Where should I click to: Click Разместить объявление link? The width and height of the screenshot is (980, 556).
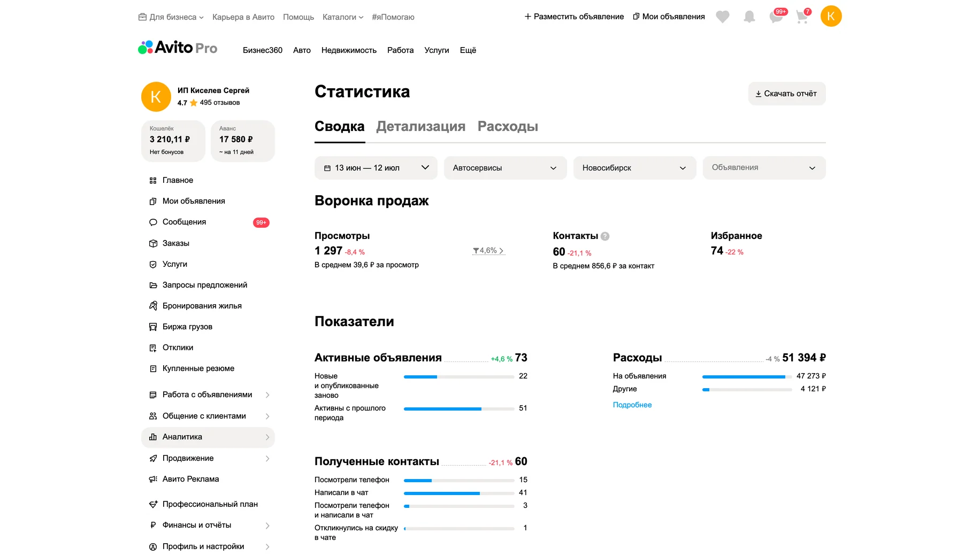pos(574,17)
